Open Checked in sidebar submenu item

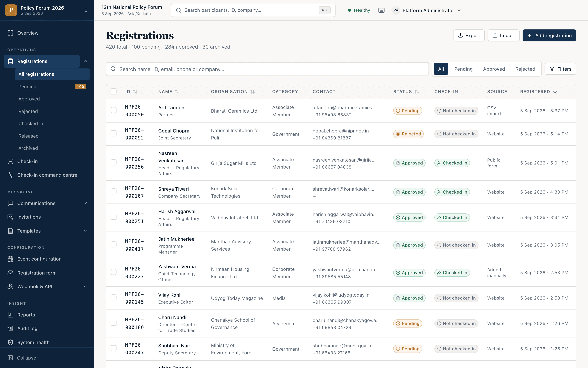(31, 123)
